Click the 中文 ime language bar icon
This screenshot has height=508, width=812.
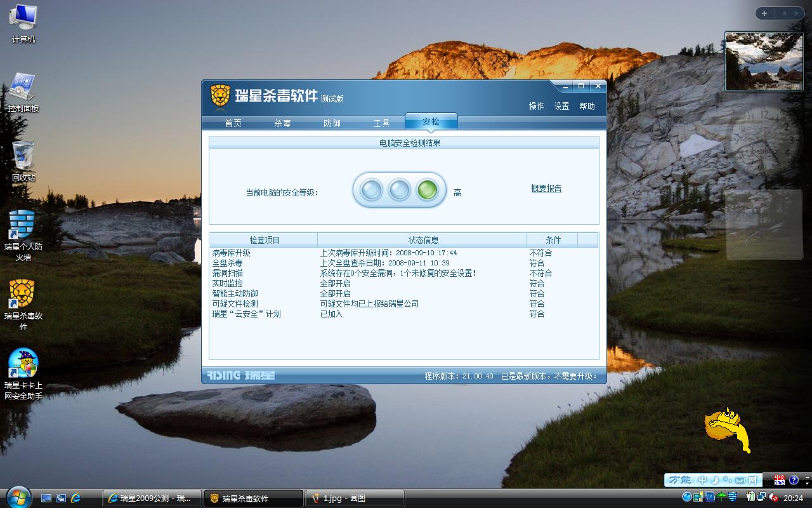coord(780,480)
